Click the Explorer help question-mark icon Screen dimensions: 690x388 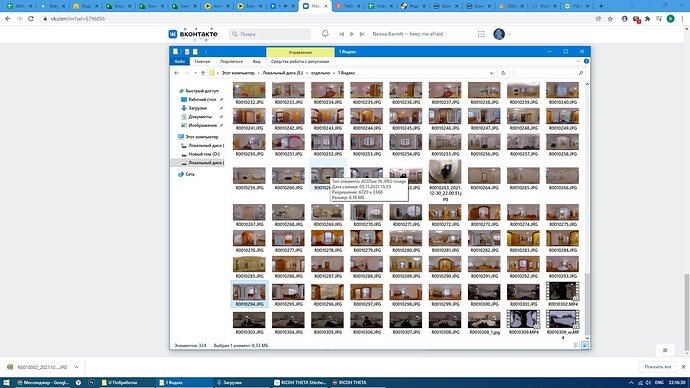click(x=586, y=61)
